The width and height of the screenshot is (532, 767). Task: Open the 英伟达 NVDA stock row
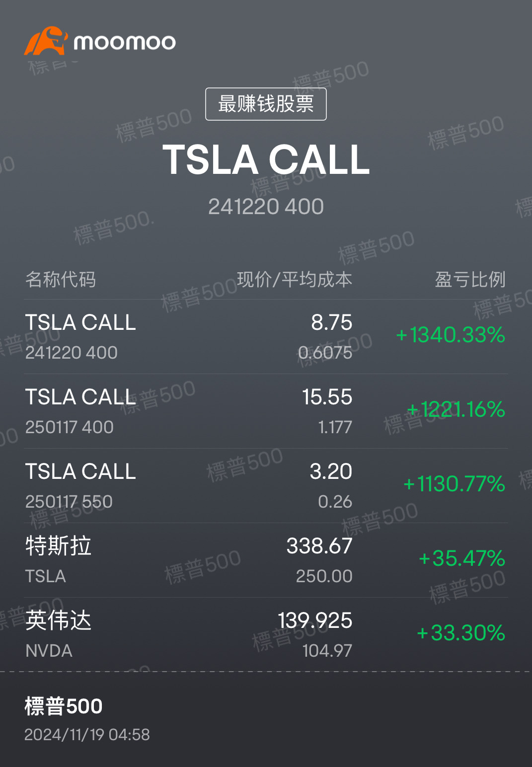pyautogui.click(x=266, y=634)
